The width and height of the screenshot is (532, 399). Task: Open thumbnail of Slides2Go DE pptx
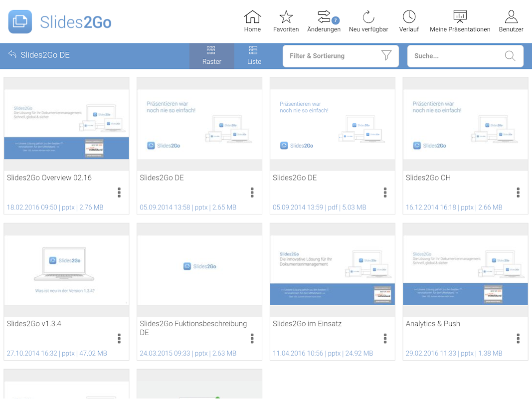click(199, 124)
